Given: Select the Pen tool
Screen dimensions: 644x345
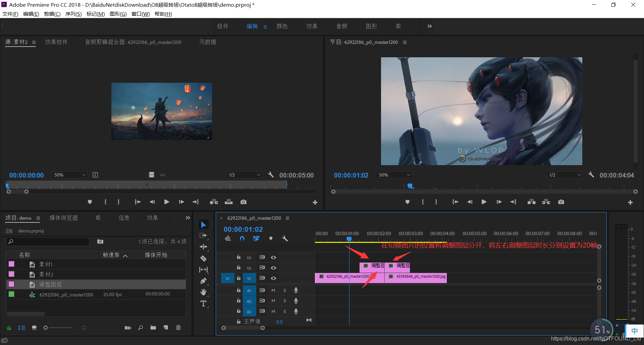Looking at the screenshot, I should click(x=203, y=281).
